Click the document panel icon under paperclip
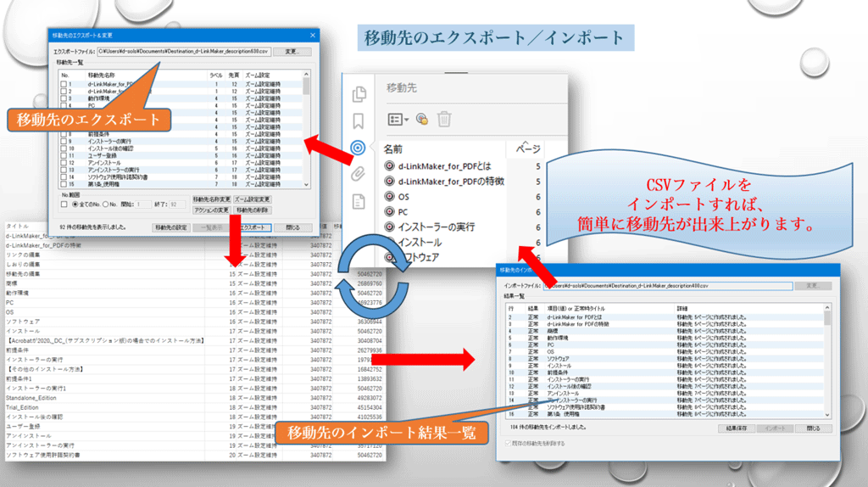 359,201
